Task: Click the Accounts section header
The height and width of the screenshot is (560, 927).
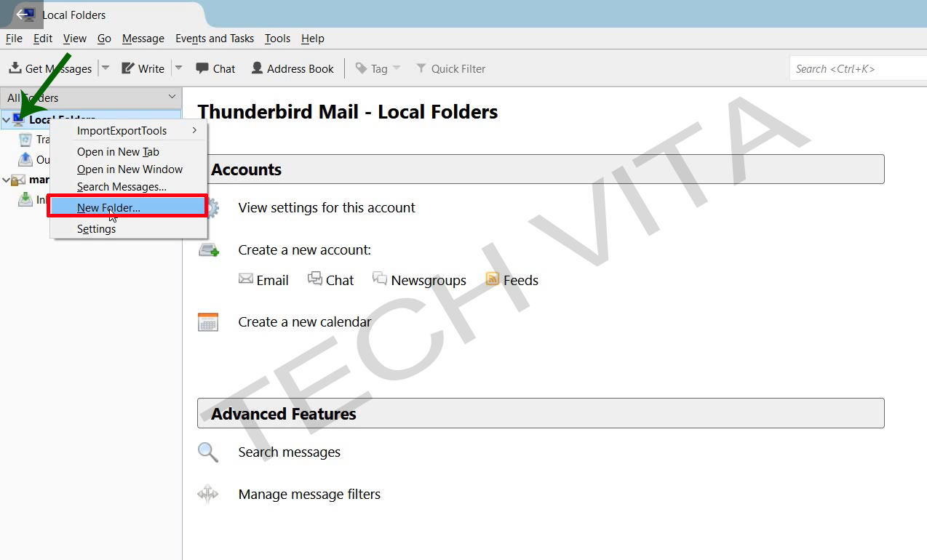Action: (541, 169)
